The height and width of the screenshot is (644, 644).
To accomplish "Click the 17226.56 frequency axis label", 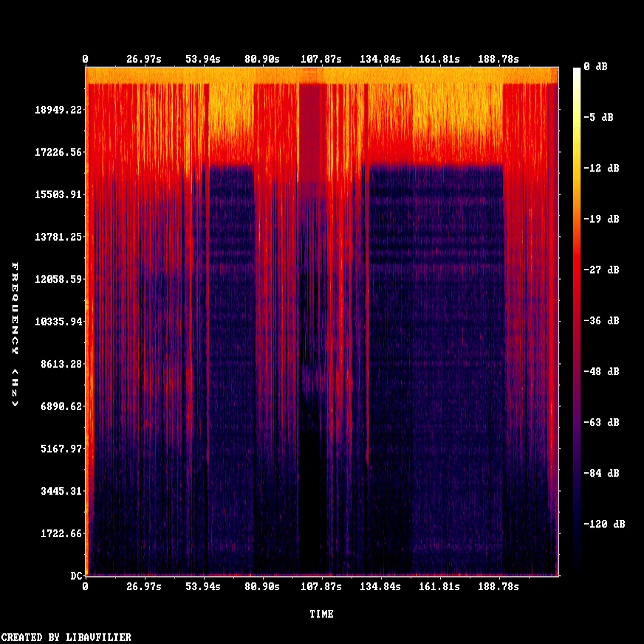I will [x=58, y=152].
